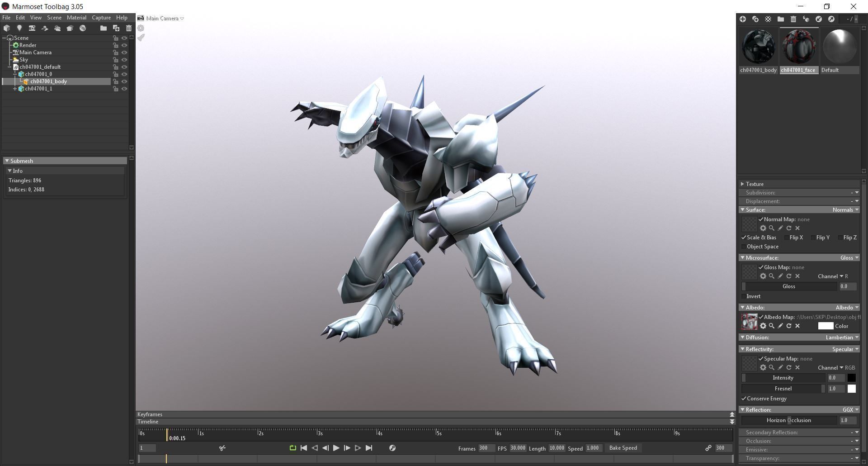Play the animation
868x466 pixels.
[336, 448]
